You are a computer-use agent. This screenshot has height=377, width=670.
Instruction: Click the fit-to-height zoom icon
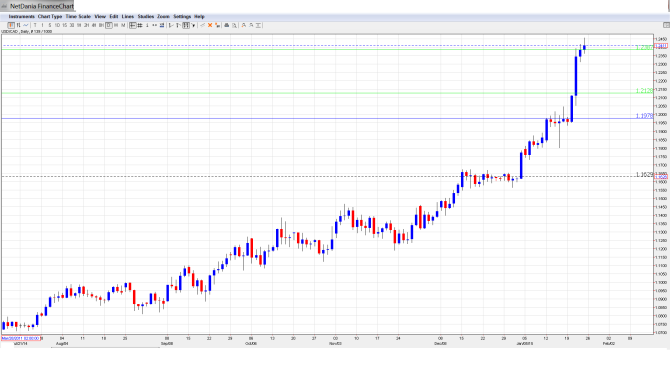(x=258, y=26)
